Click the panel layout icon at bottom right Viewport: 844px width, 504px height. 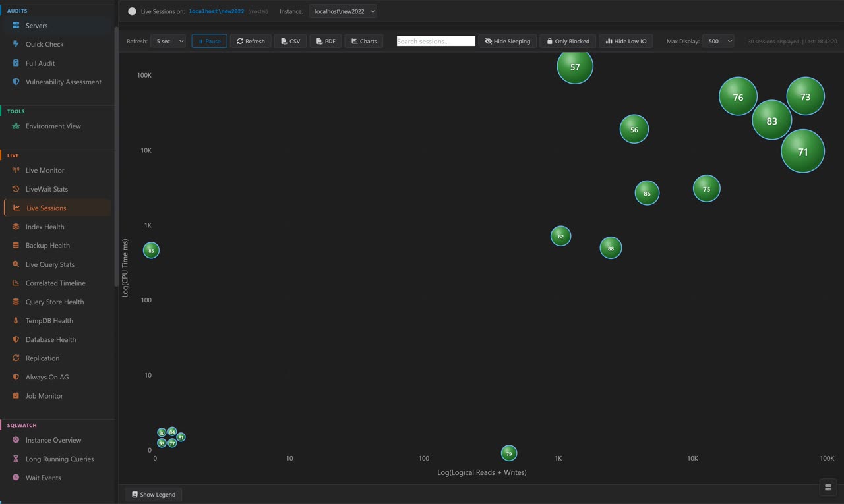point(828,487)
